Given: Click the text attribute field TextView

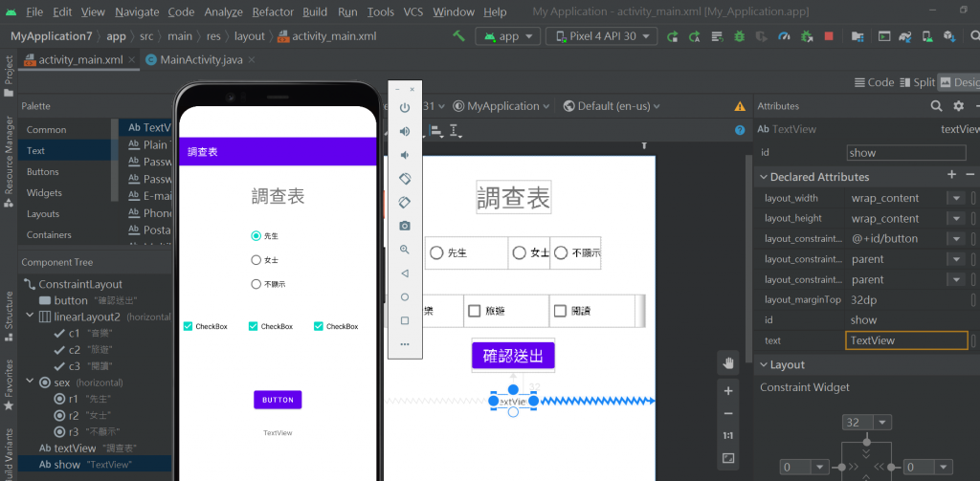Looking at the screenshot, I should tap(906, 340).
